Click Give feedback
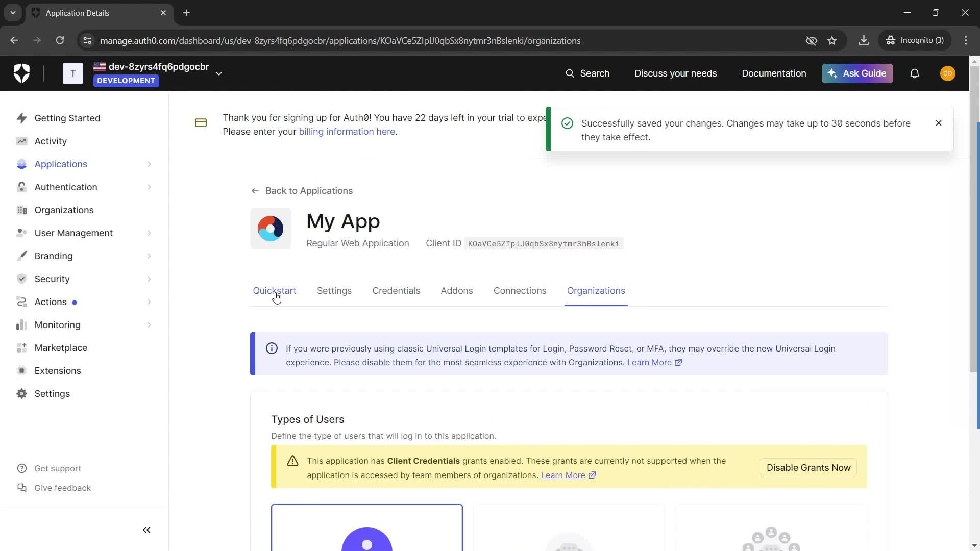980x551 pixels. pos(54,488)
